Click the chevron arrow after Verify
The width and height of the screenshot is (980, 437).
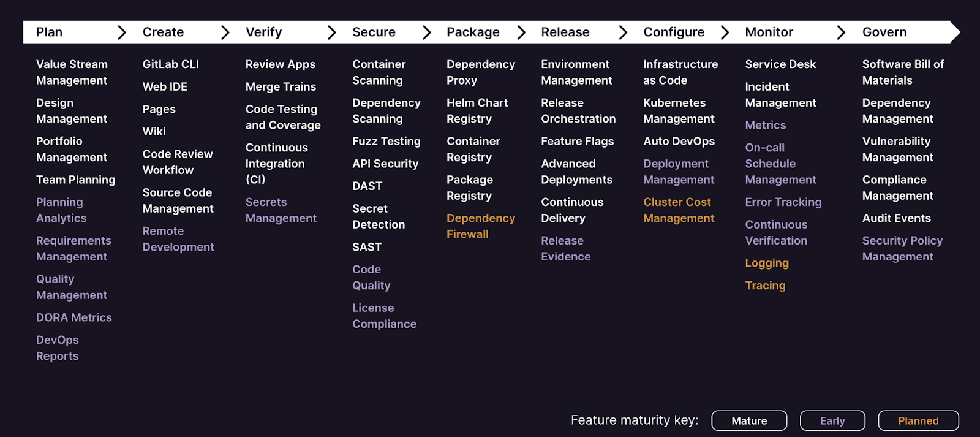(332, 32)
